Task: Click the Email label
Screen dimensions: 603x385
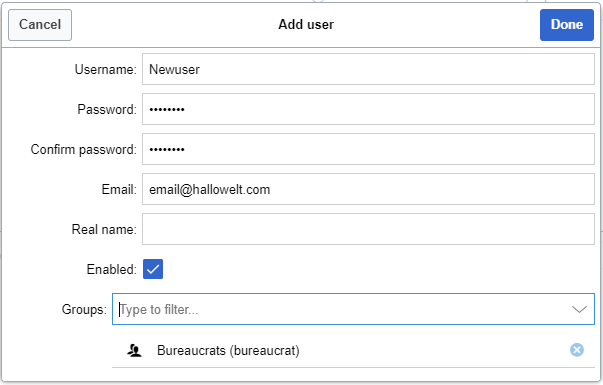Action: tap(119, 190)
